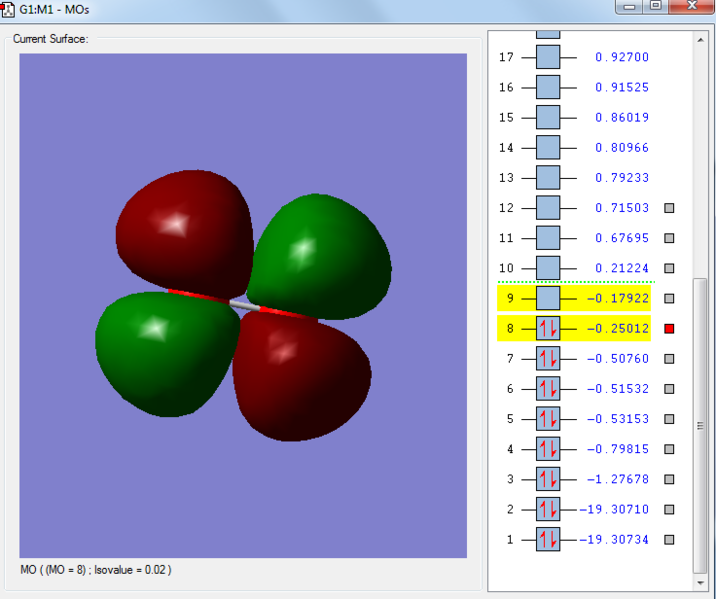This screenshot has width=716, height=599.
Task: Select the occupancy box of orbital 14
Action: (548, 147)
